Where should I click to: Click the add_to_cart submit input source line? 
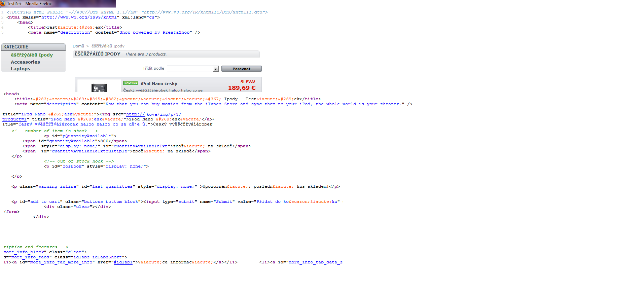tap(177, 202)
